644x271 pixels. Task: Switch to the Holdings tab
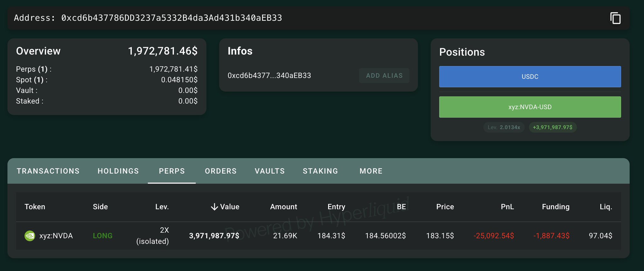(118, 171)
